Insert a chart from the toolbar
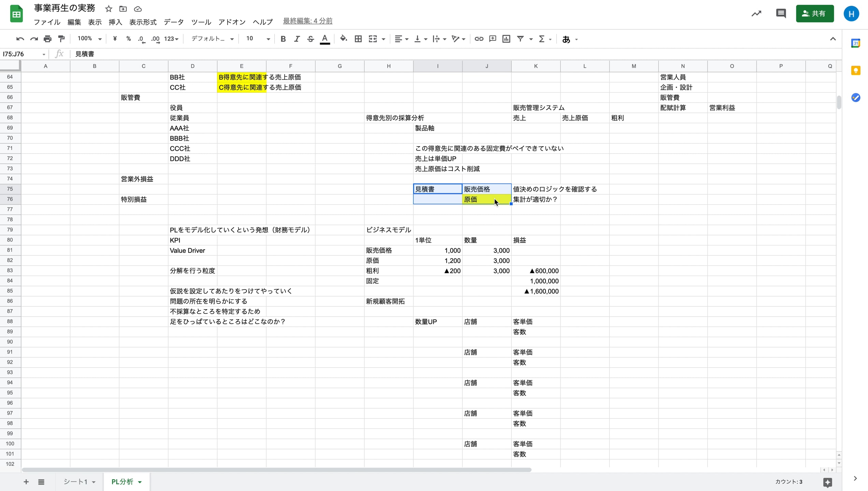This screenshot has height=491, width=868. (506, 39)
